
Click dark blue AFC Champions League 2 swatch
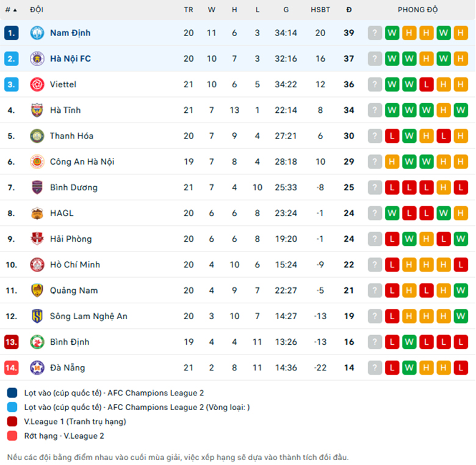click(12, 393)
